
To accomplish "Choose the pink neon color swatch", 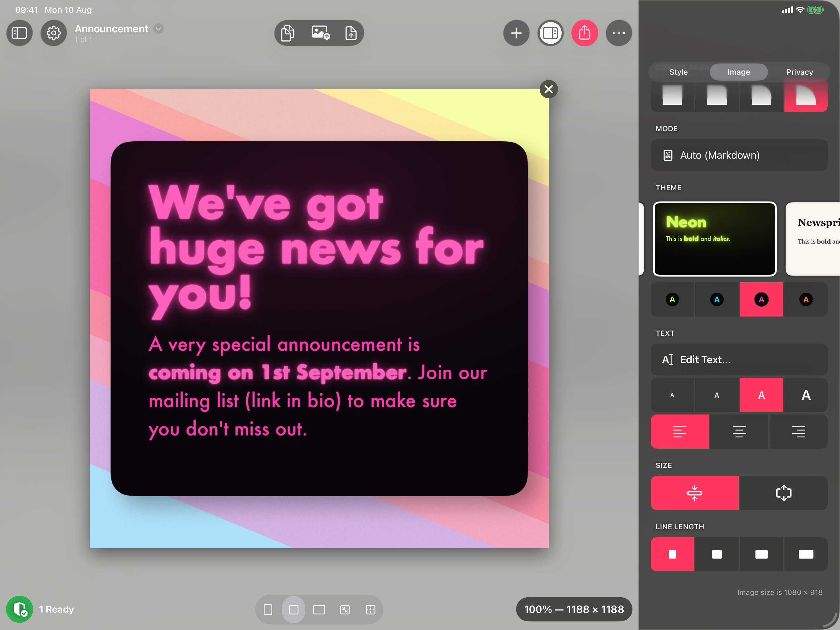I will coord(761,300).
